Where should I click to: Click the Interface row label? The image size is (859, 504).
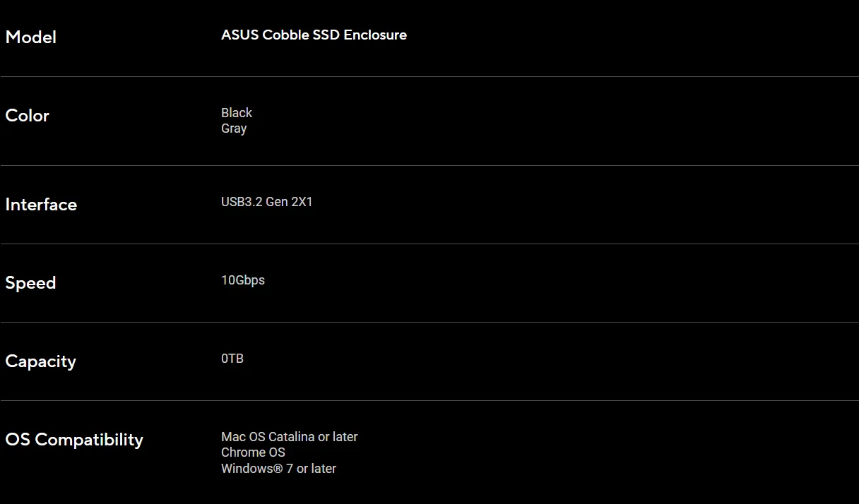click(41, 205)
